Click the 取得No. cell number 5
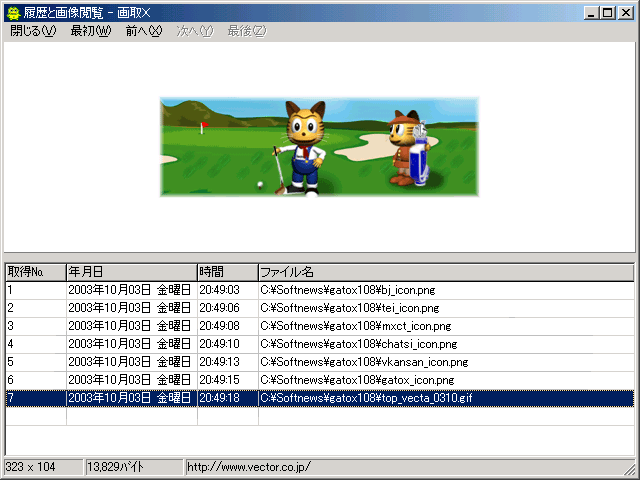Image resolution: width=640 pixels, height=480 pixels. pos(36,362)
